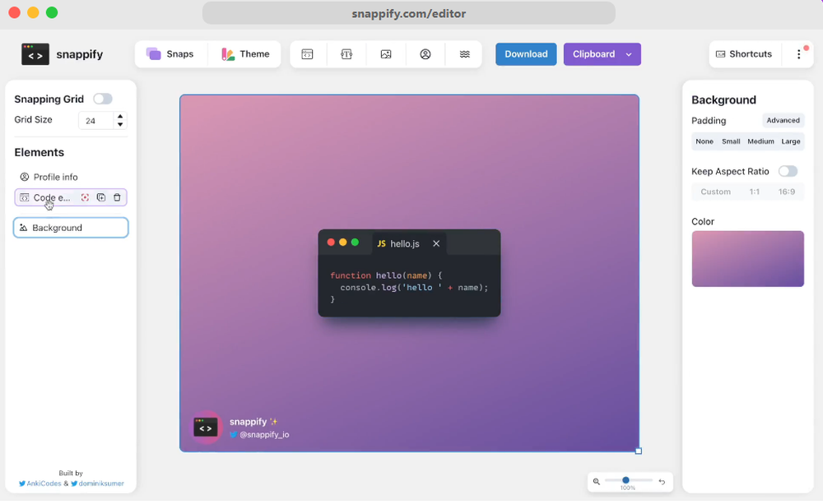
Task: Click the code text in editor window
Action: (409, 288)
